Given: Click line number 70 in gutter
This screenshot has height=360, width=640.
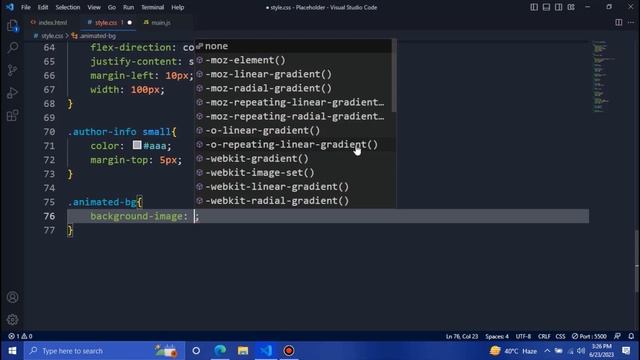Looking at the screenshot, I should click(49, 132).
